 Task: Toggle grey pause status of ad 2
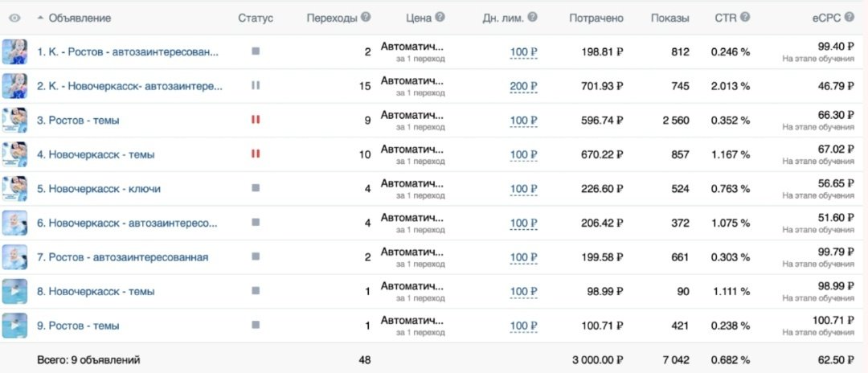pos(256,85)
